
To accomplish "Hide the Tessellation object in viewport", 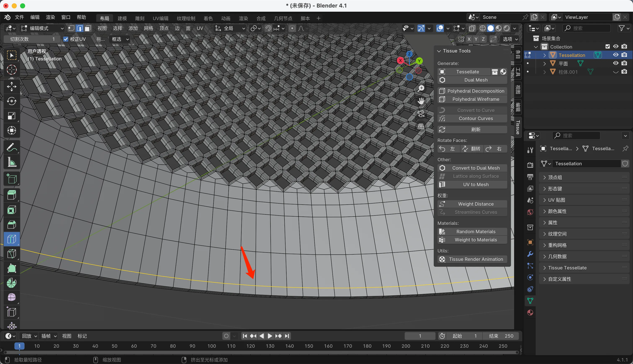I will (x=616, y=55).
